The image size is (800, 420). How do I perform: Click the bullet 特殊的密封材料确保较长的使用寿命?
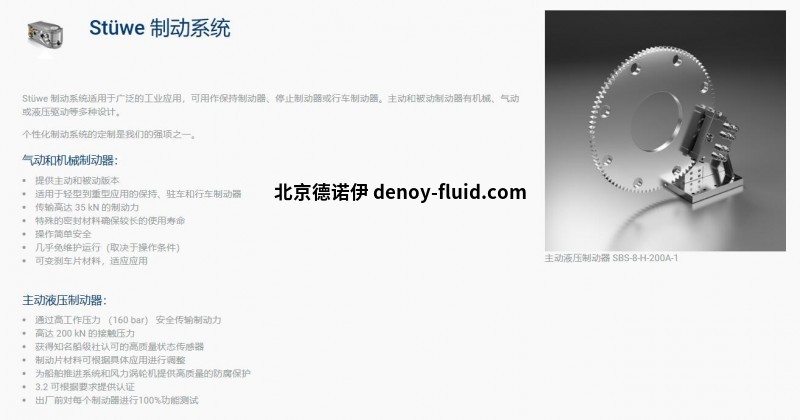pos(110,220)
